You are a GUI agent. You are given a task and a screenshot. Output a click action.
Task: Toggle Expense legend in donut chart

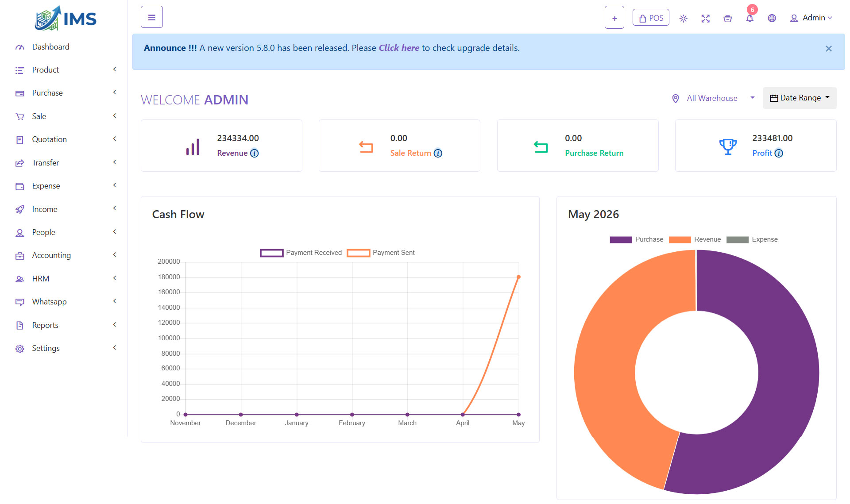pos(753,239)
